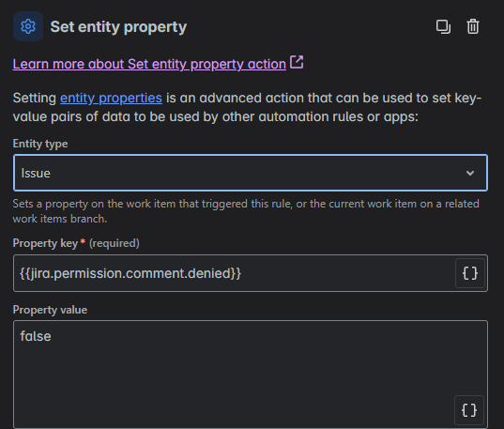Delete the action with the trash icon
Image resolution: width=504 pixels, height=429 pixels.
tap(473, 26)
